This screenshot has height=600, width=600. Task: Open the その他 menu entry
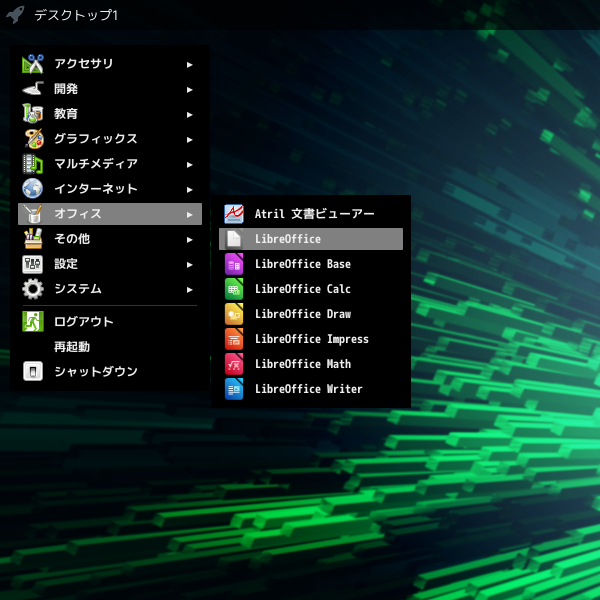110,239
